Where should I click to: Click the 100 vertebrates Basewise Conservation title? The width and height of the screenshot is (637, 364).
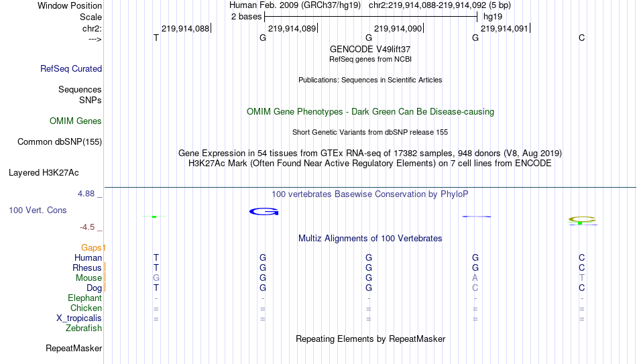pos(370,194)
